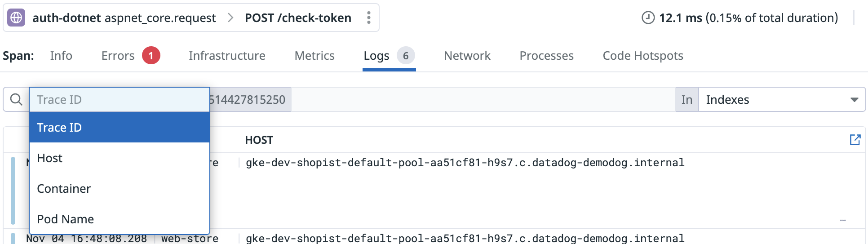Choose Host in the filter dropdown
The height and width of the screenshot is (244, 868).
pos(120,158)
